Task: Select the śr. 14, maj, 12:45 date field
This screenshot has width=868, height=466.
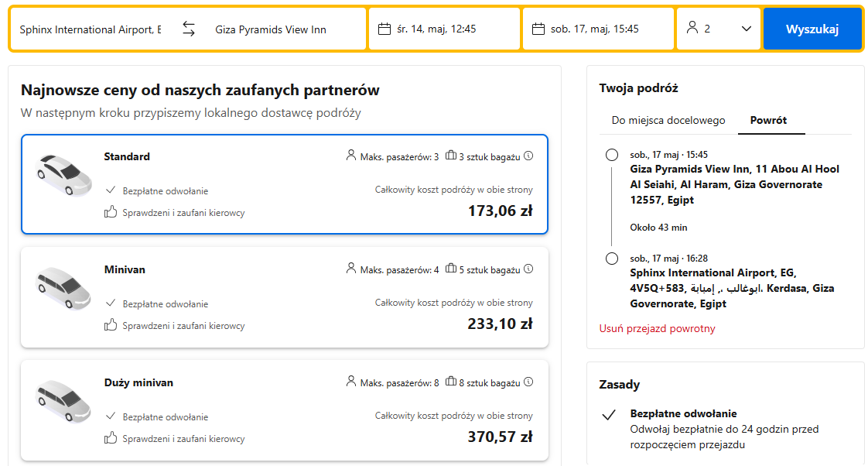Action: tap(445, 29)
